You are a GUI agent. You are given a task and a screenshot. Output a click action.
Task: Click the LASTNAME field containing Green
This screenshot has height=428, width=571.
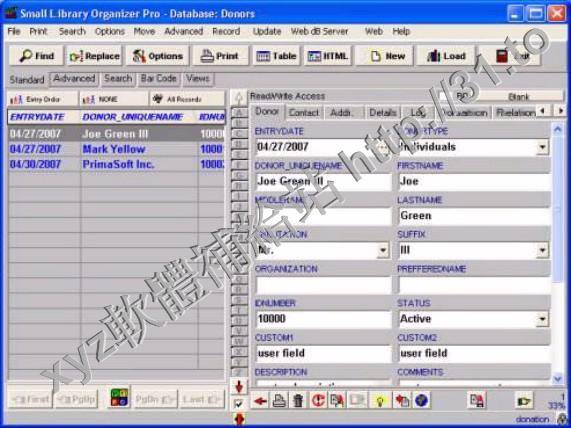coord(474,216)
